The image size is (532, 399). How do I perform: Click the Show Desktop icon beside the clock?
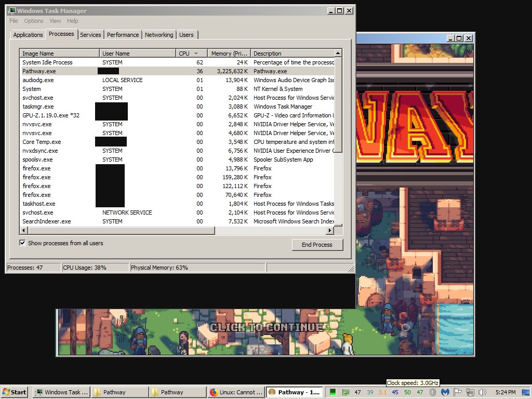526,392
